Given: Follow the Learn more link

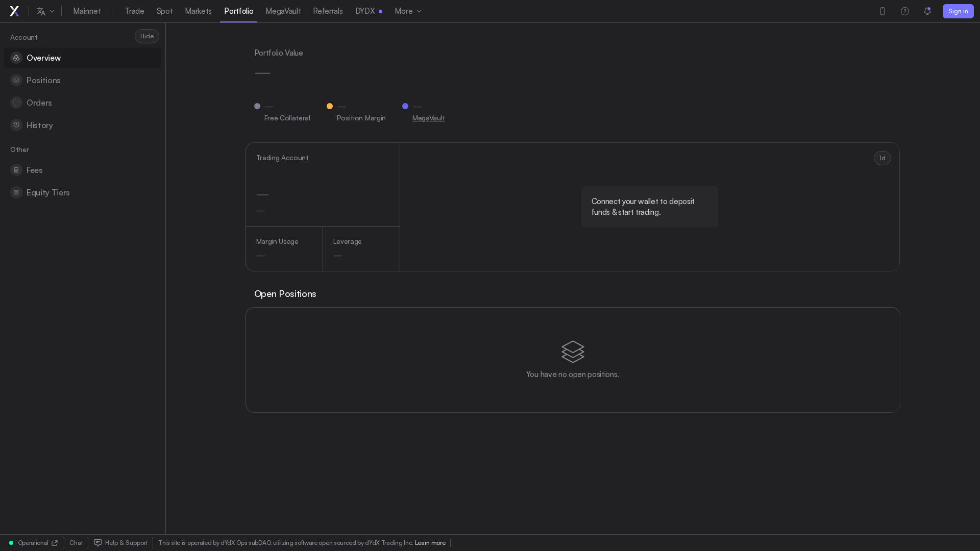Looking at the screenshot, I should (x=430, y=543).
